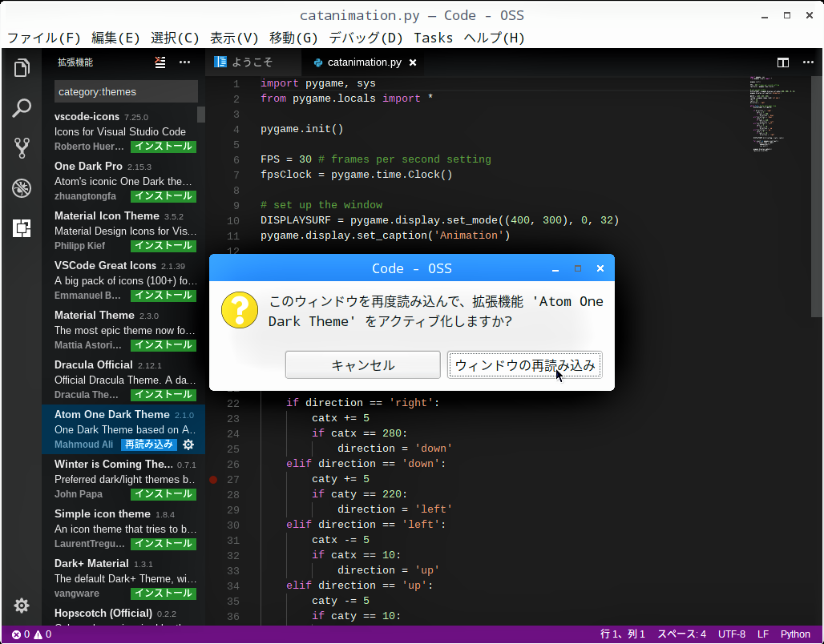This screenshot has height=644, width=824.
Task: Toggle breakpoint on line 27
Action: pos(213,480)
